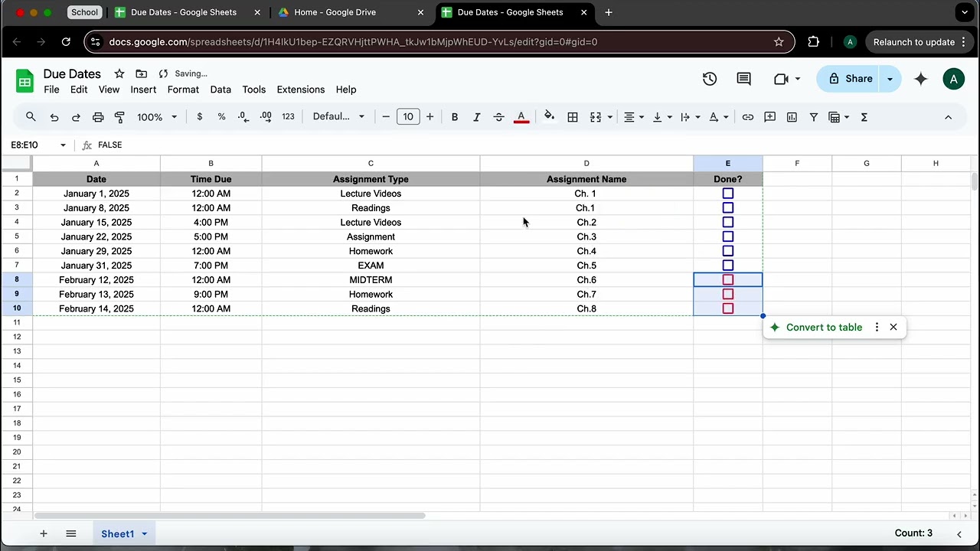Activate the paint format tool
Viewport: 980px width, 551px height.
119,117
